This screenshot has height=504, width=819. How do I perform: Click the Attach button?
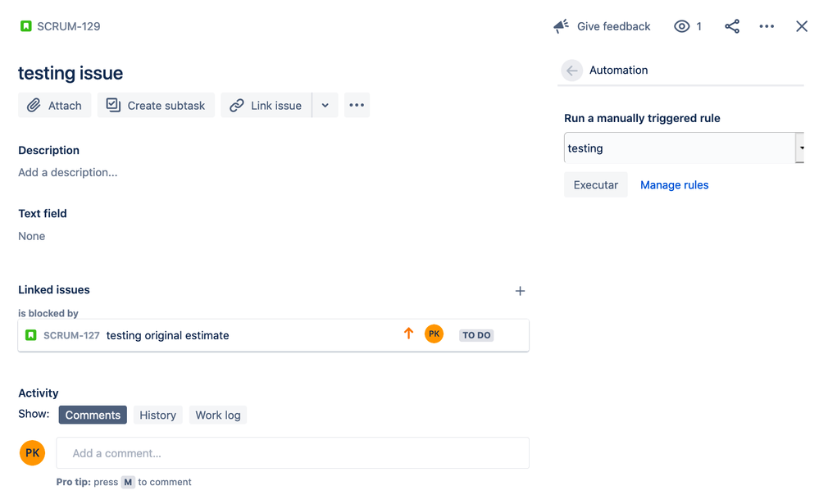(54, 105)
